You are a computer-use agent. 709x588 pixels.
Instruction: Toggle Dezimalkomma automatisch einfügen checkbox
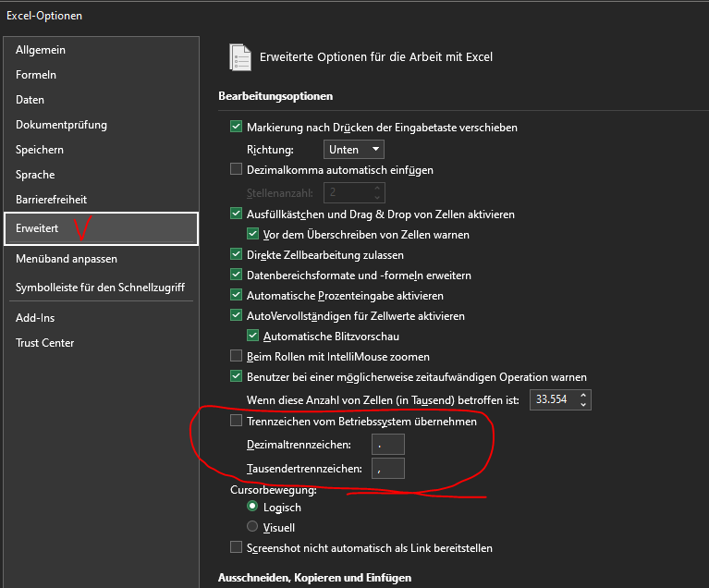(x=236, y=170)
